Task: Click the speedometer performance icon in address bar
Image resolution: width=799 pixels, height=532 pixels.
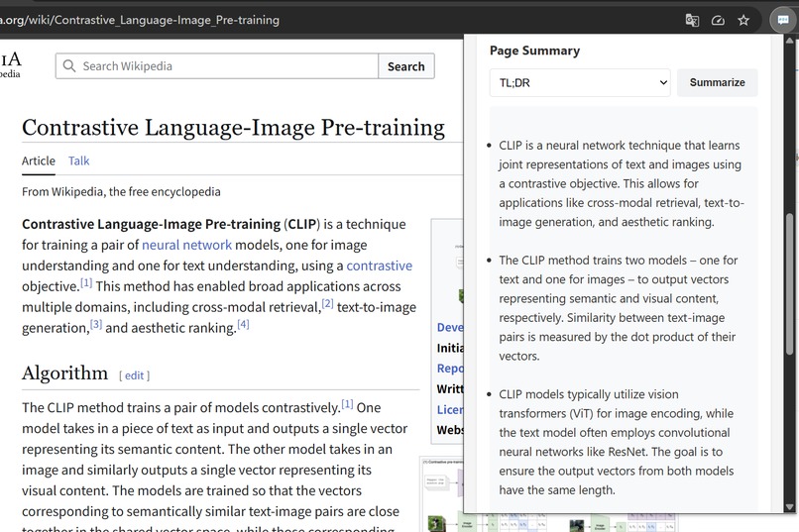Action: click(718, 21)
